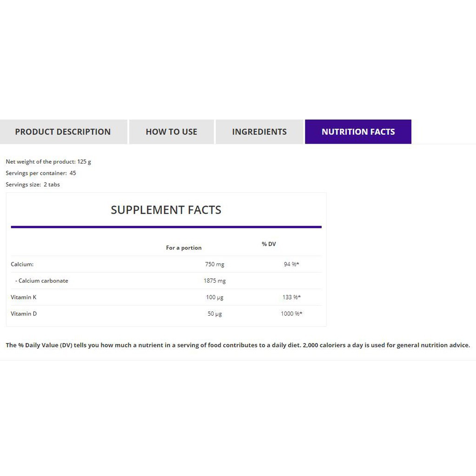Click the Servings size 2 tabs line
Screen dimensions: 476x476
33,185
